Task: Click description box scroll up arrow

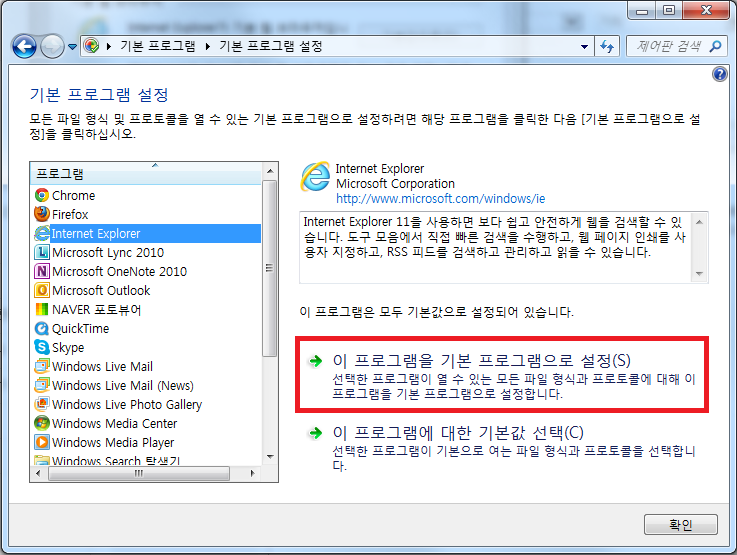Action: 699,222
